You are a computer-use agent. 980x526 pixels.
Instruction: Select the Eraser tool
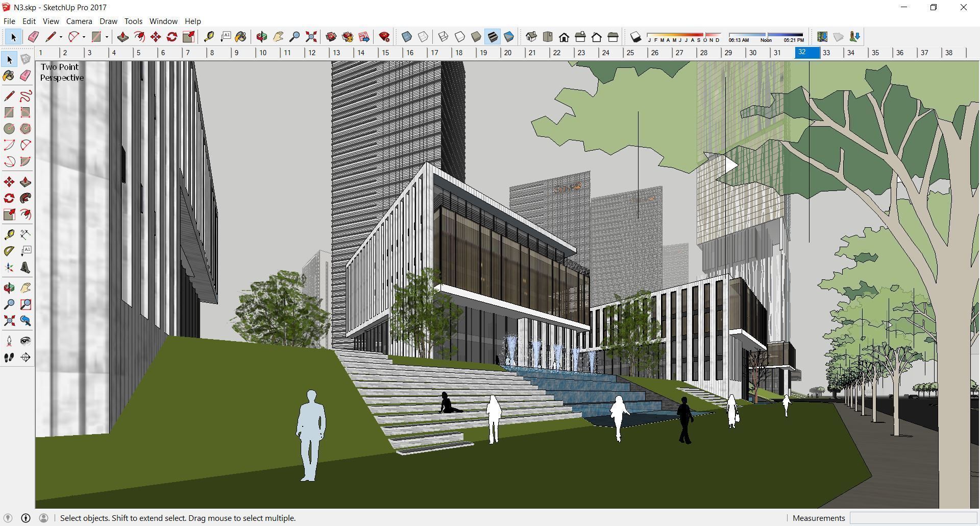point(33,36)
